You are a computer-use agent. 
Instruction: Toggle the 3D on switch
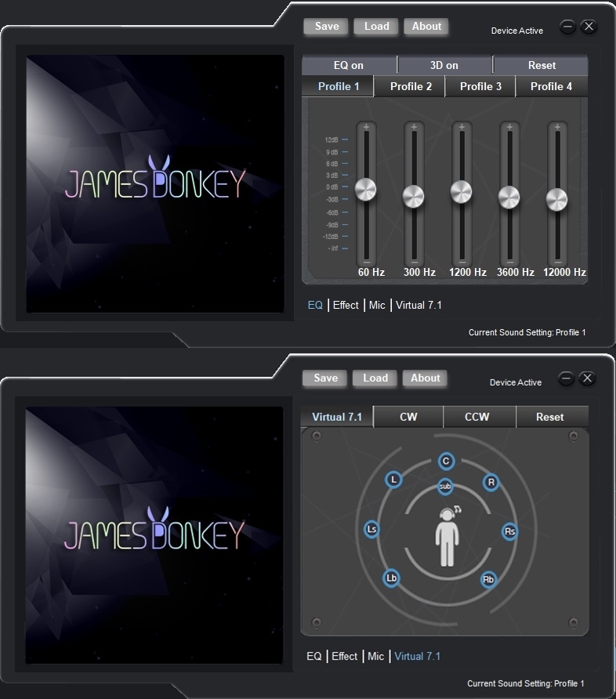point(444,65)
